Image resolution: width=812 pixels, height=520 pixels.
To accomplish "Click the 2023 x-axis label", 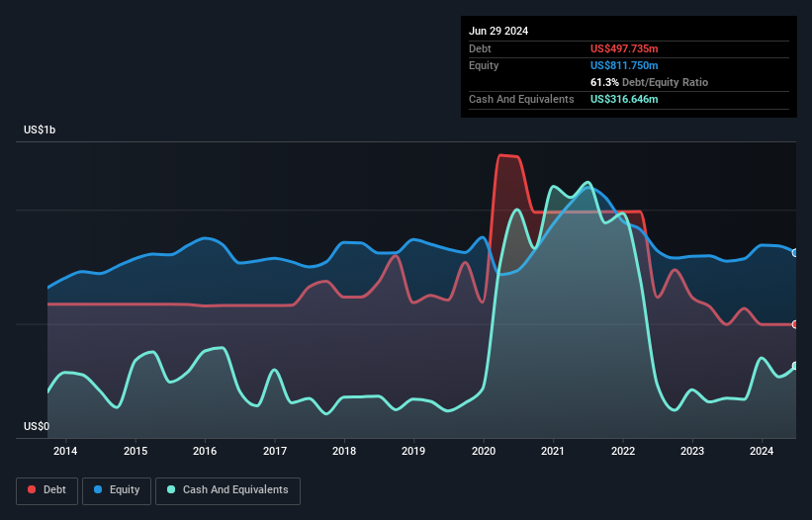I will point(692,451).
